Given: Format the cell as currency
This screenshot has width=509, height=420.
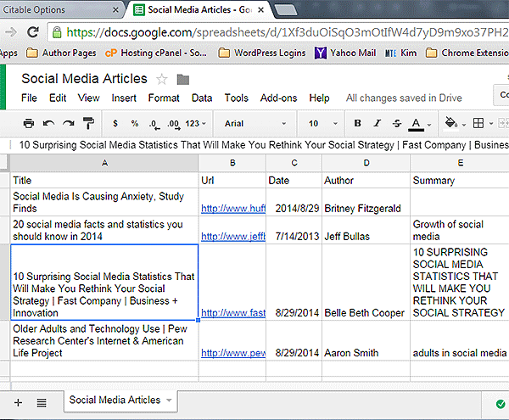Looking at the screenshot, I should 115,124.
